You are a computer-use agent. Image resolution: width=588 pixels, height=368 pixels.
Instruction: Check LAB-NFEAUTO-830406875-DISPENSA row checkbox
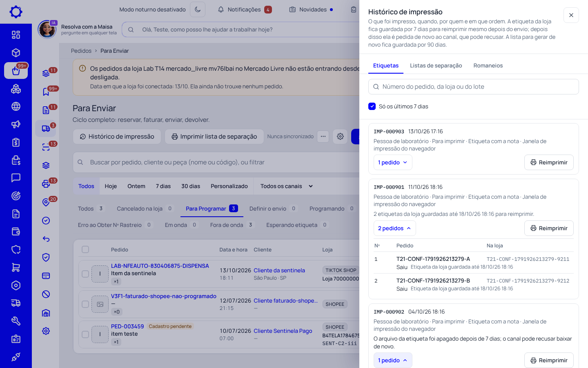tap(85, 274)
